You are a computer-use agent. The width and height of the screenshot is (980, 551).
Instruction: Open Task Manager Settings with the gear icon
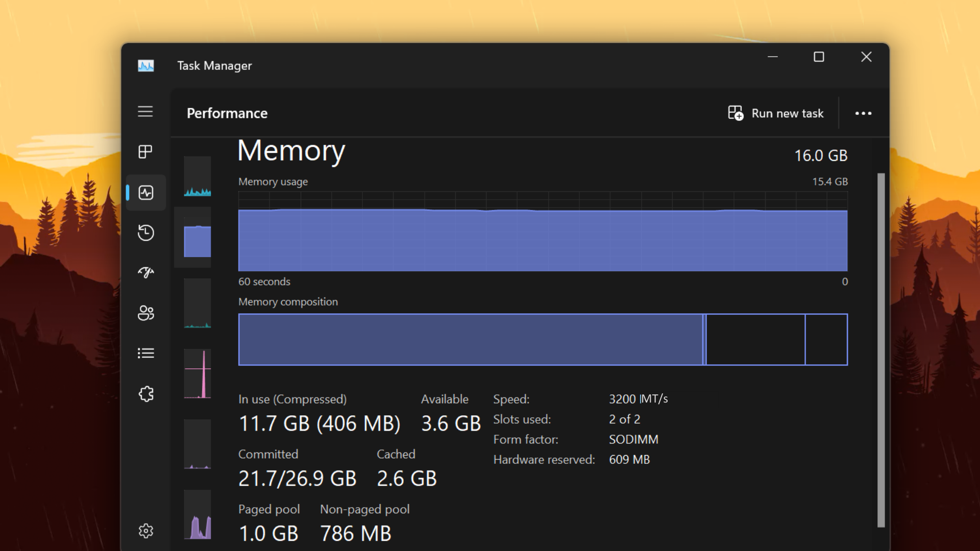(x=146, y=531)
